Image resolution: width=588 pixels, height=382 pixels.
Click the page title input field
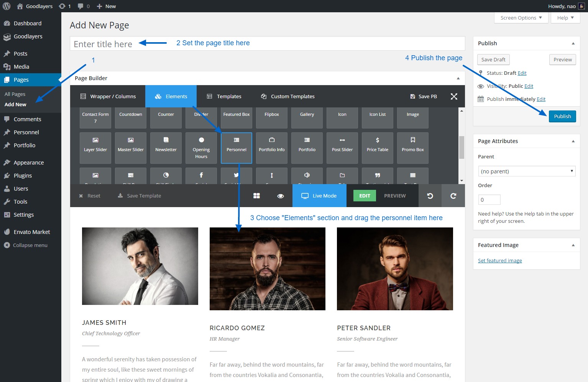pyautogui.click(x=267, y=44)
